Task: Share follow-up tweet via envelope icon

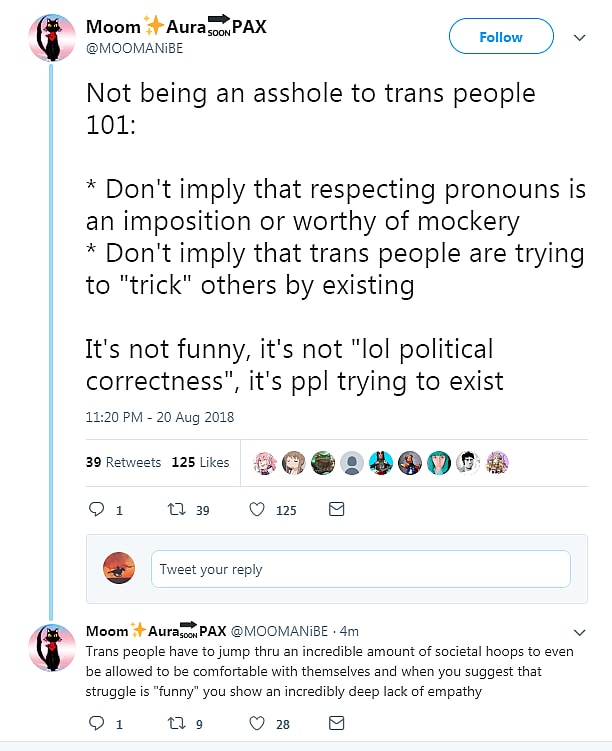Action: pos(337,723)
